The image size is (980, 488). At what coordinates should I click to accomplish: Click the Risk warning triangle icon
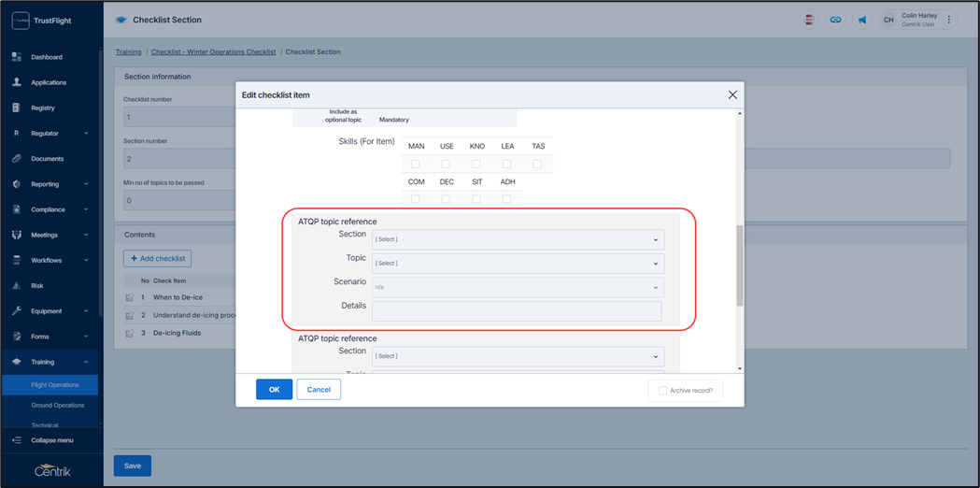click(x=16, y=286)
